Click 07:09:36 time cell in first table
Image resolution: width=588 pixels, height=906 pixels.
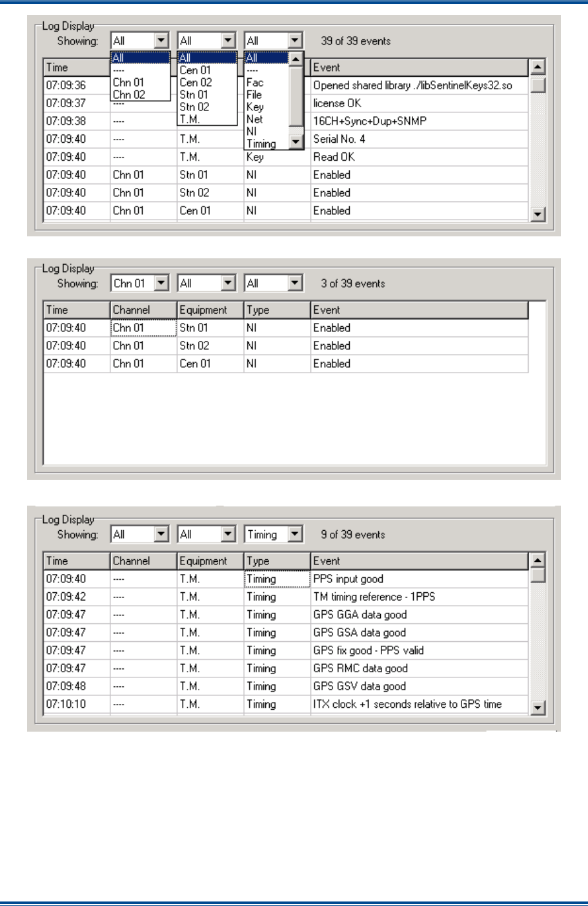pyautogui.click(x=77, y=85)
